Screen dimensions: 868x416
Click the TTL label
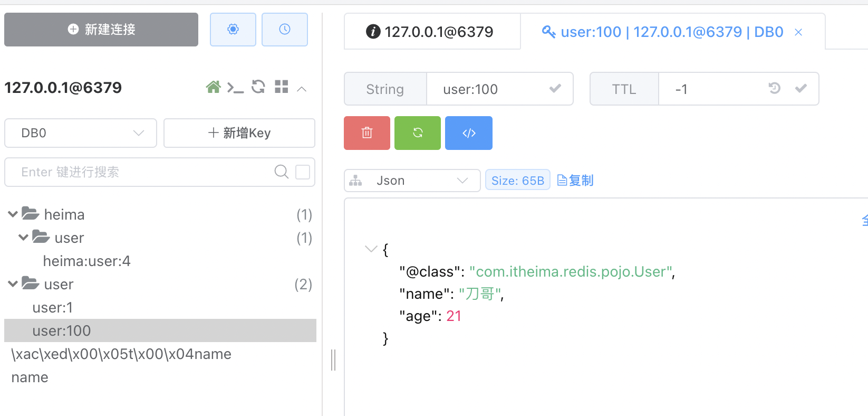pyautogui.click(x=624, y=89)
